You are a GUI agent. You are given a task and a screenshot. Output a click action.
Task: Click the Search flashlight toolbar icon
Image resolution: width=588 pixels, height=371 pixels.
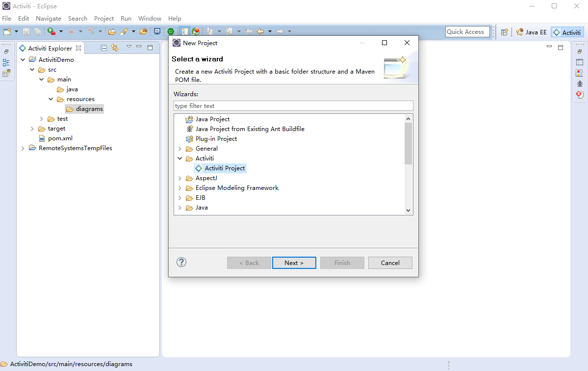click(x=124, y=31)
